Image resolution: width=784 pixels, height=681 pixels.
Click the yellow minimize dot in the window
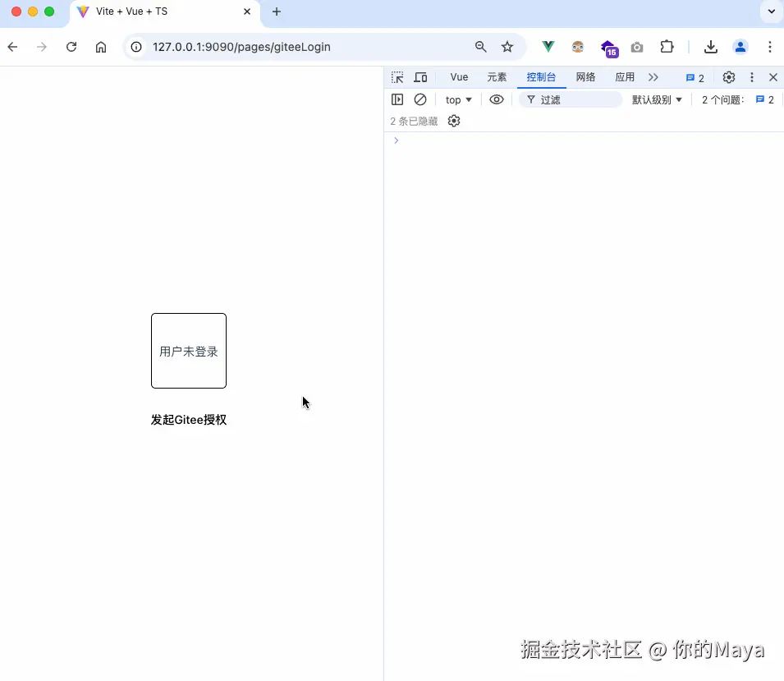coord(32,12)
